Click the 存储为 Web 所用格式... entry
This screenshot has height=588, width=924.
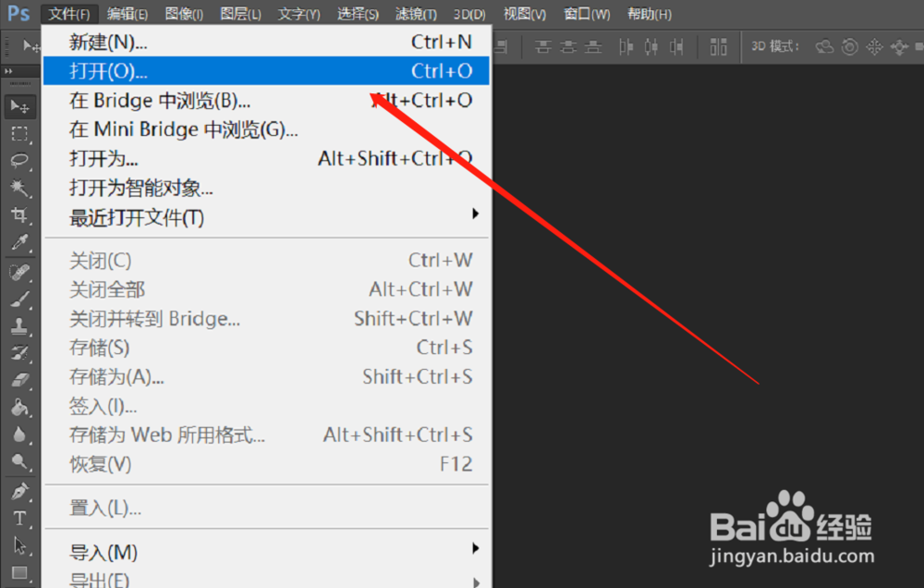click(x=266, y=435)
